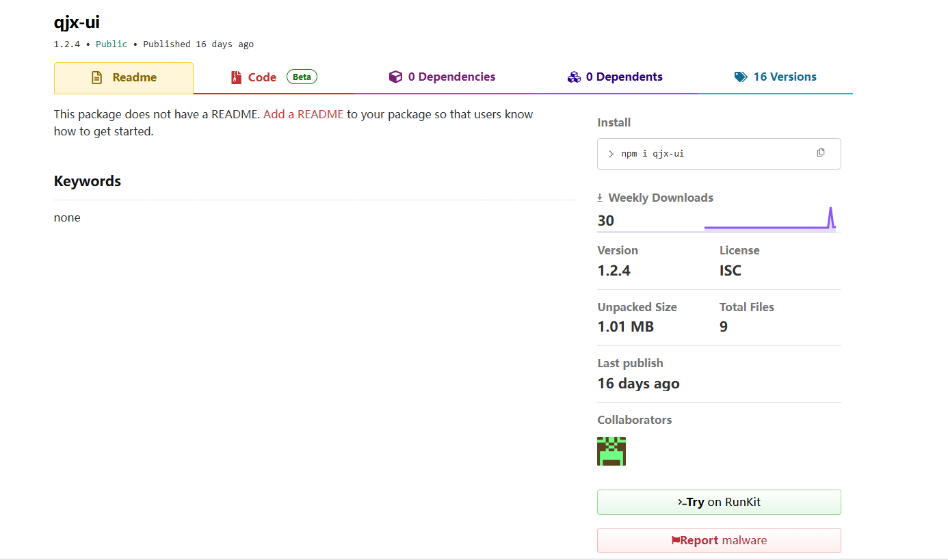The width and height of the screenshot is (948, 560).
Task: Open the 0 Dependents tab
Action: pos(615,77)
